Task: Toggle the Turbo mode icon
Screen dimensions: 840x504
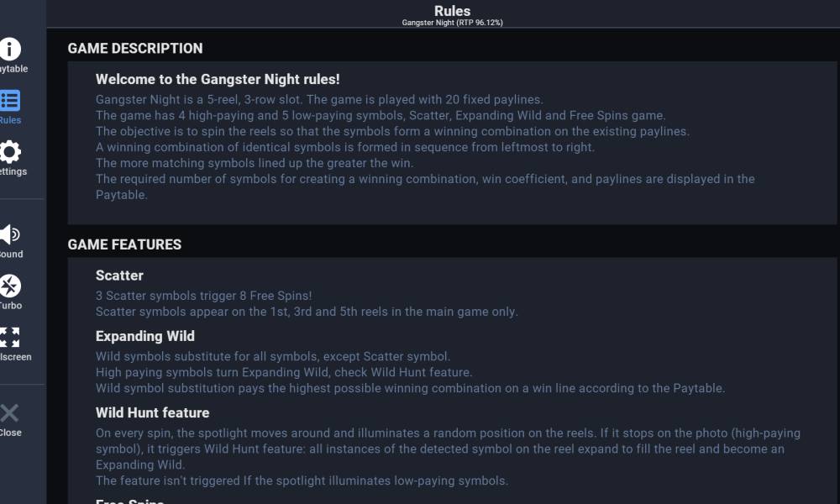Action: tap(9, 286)
